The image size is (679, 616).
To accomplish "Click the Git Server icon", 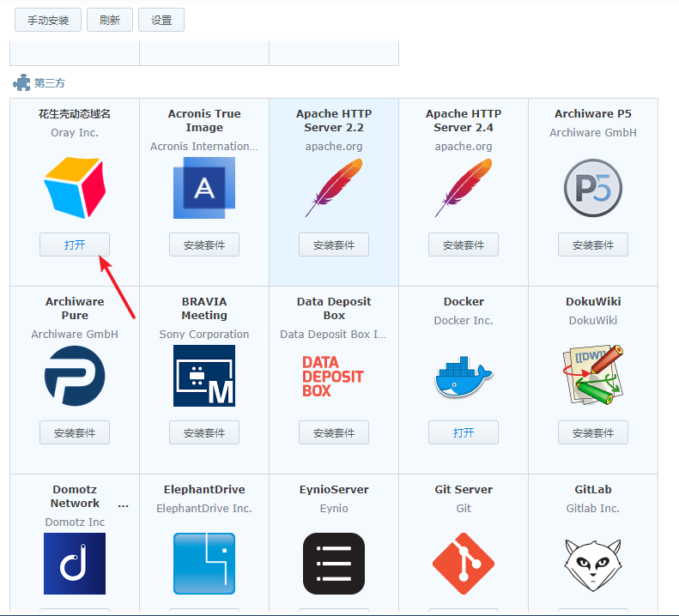I will point(464,563).
